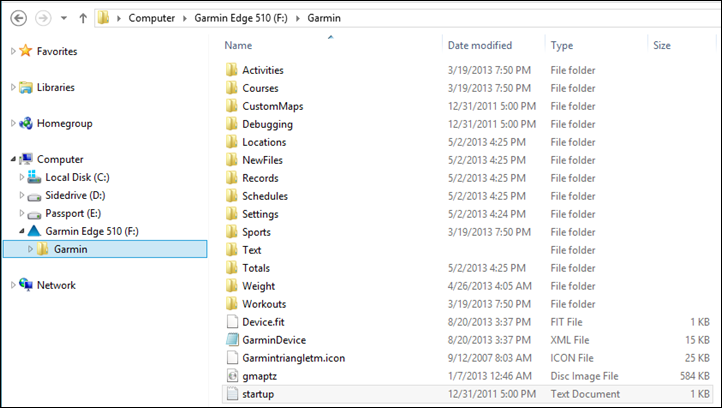
Task: Click the folder icon in address bar
Action: pos(104,18)
